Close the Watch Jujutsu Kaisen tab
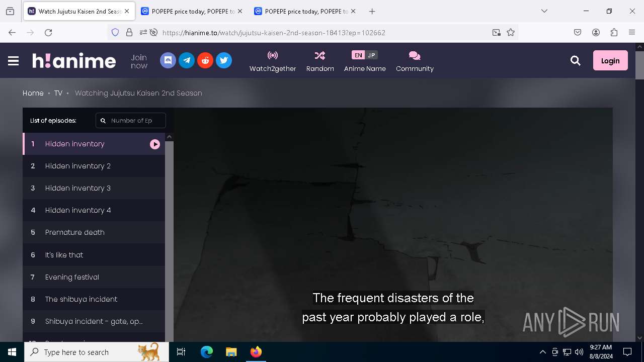Image resolution: width=644 pixels, height=362 pixels. click(127, 11)
